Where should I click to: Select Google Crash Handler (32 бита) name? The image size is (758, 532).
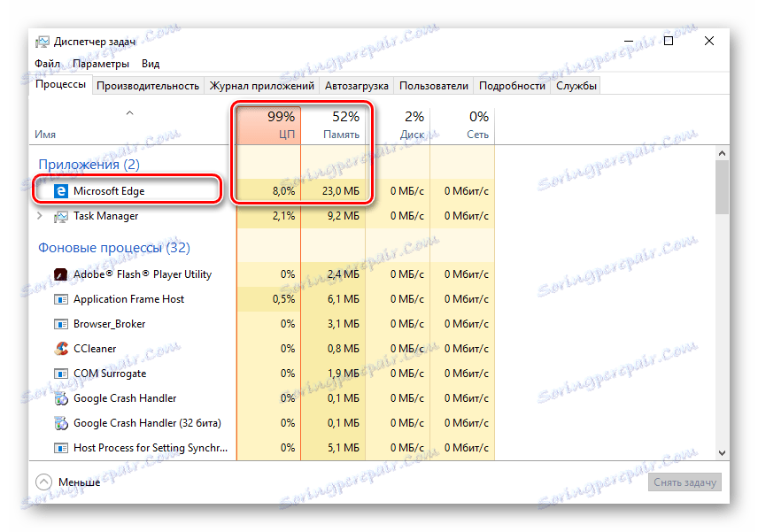147,423
